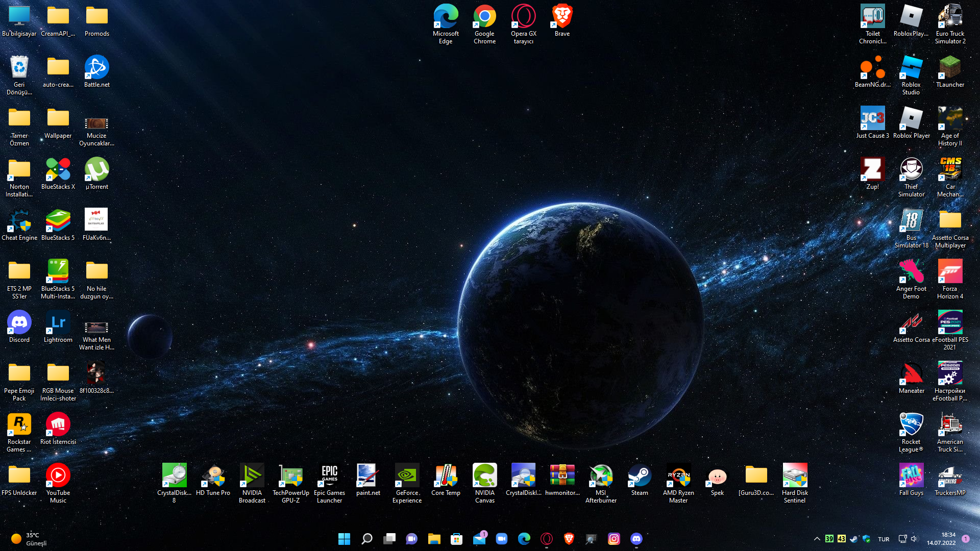Select the NVIDIA Canvas icon
The height and width of the screenshot is (551, 980).
point(484,483)
